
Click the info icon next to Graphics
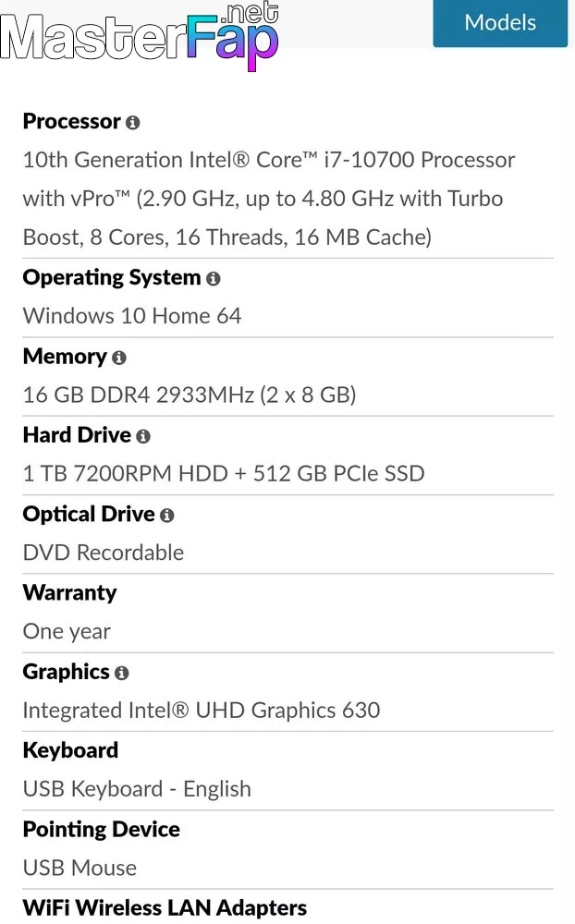click(x=121, y=673)
